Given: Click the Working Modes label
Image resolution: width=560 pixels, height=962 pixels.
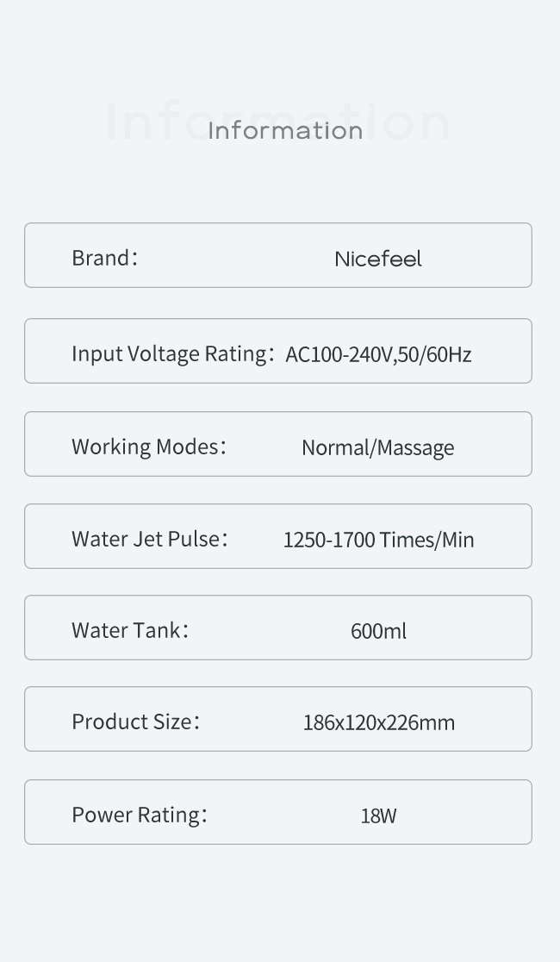Looking at the screenshot, I should [x=148, y=447].
